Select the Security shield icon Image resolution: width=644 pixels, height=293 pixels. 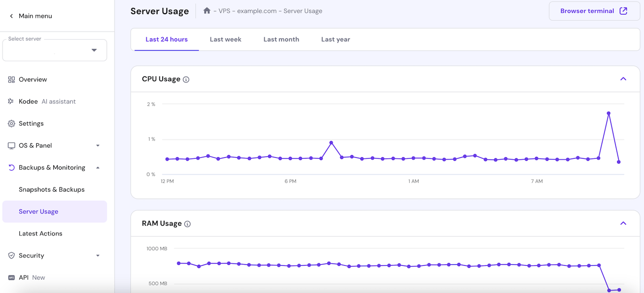tap(11, 255)
